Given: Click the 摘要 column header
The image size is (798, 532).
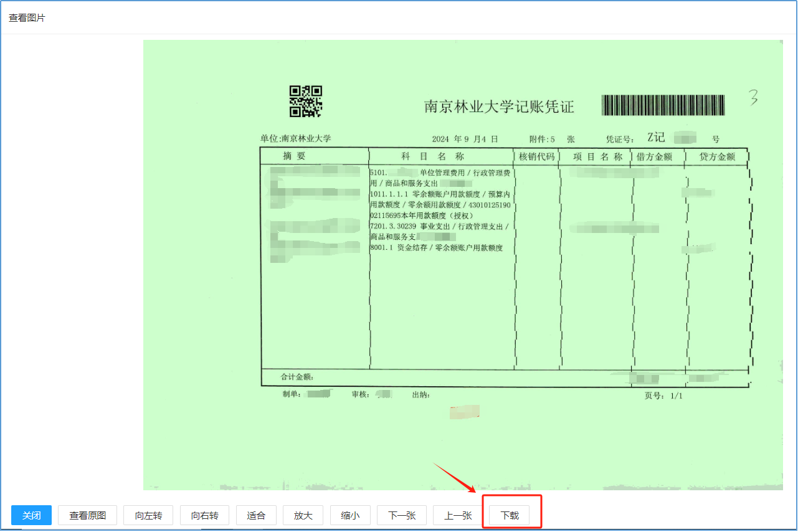Looking at the screenshot, I should 295,156.
